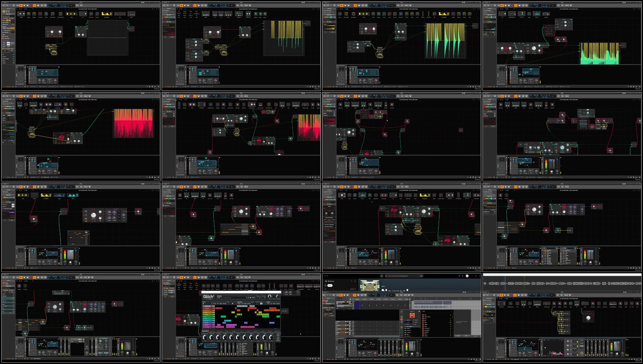Select the Spotify Alben filter chip
This screenshot has width=643, height=364.
click(330, 286)
